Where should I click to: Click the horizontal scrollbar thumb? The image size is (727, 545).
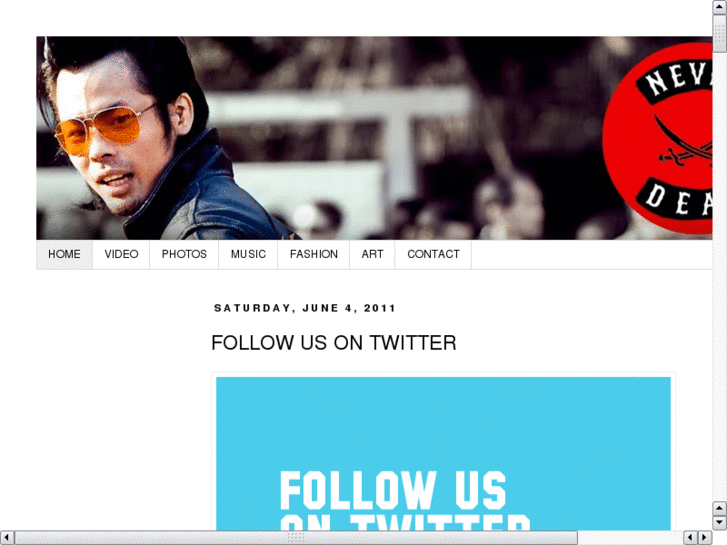[x=296, y=538]
